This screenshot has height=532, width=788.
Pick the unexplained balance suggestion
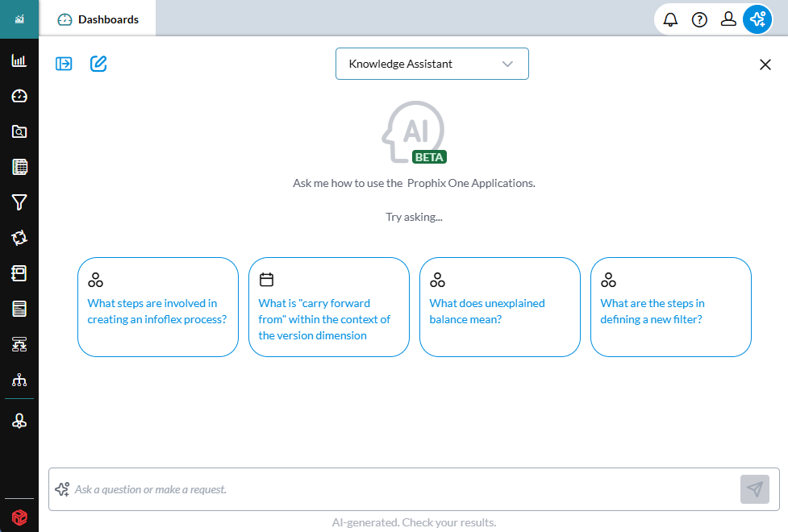pos(499,307)
